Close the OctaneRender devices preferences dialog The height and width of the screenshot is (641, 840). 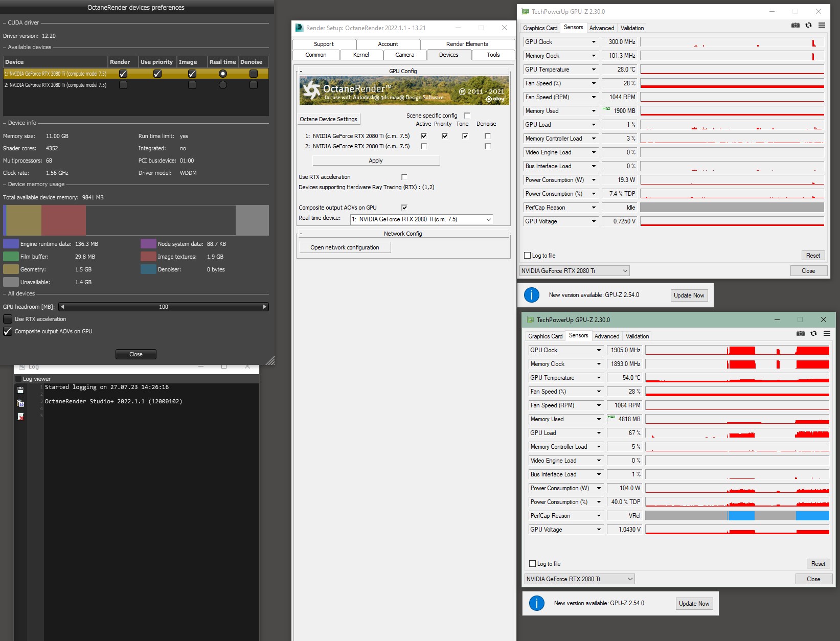click(136, 354)
